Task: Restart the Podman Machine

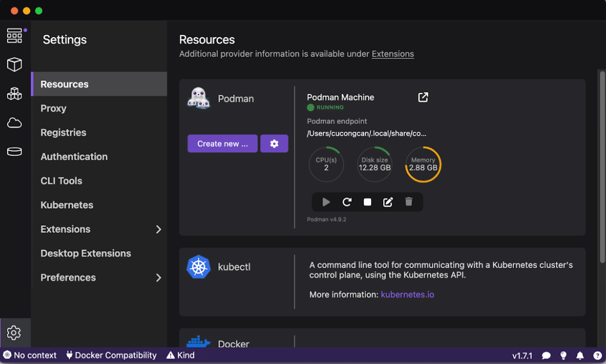Action: pos(347,202)
